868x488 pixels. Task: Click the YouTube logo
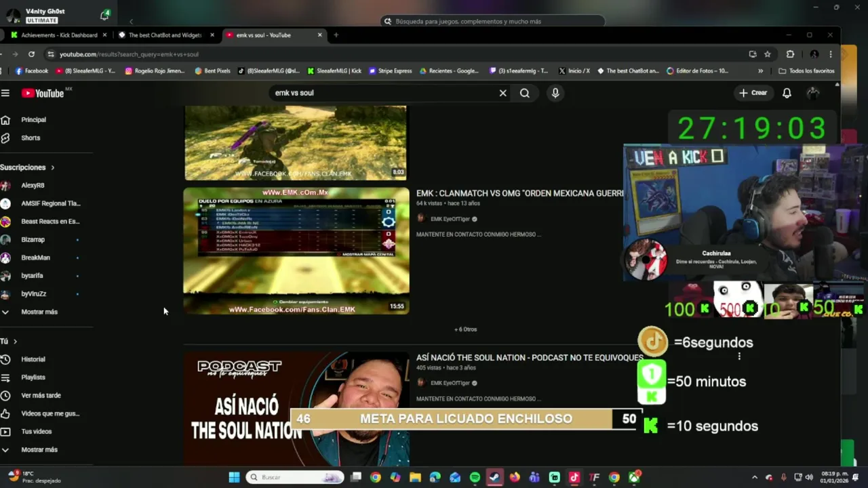point(43,93)
